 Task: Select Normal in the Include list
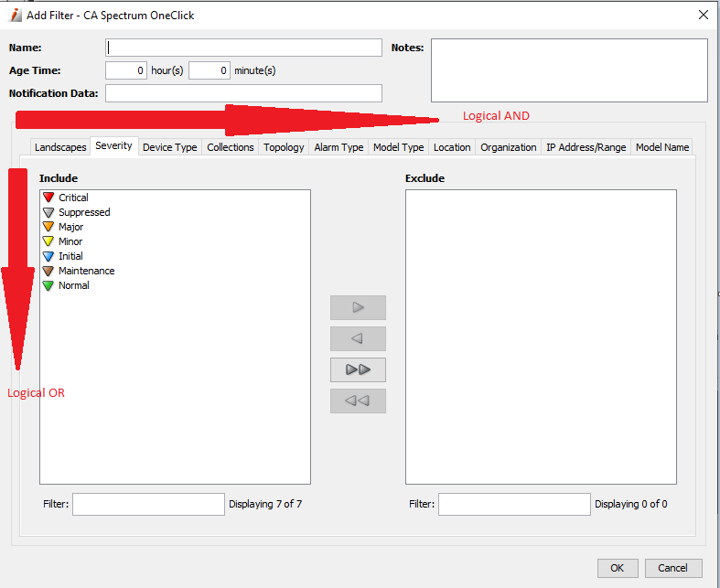[74, 285]
